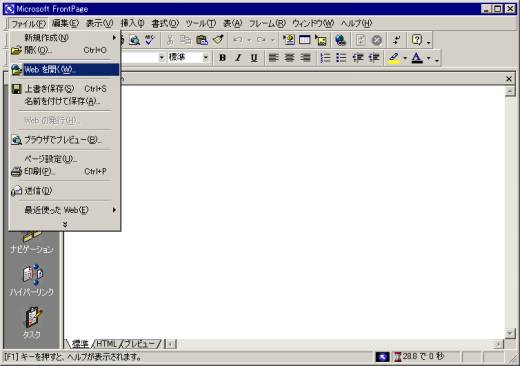The width and height of the screenshot is (520, 366).
Task: Click the highlight color marker button
Action: 394,58
